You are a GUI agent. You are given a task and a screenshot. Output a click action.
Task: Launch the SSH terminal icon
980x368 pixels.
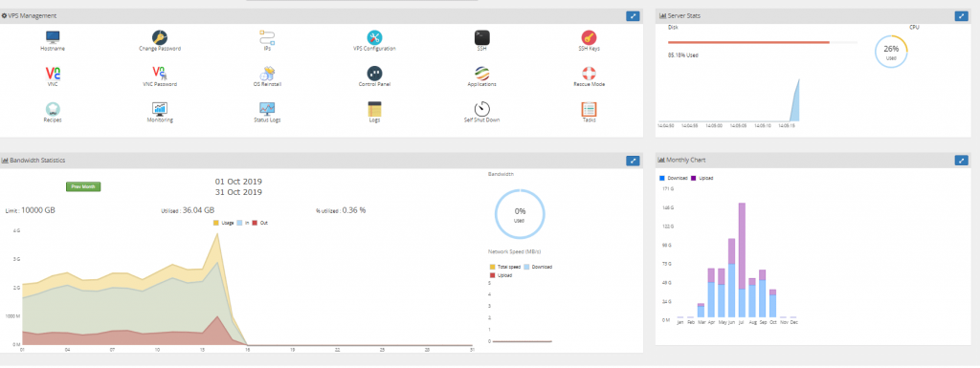coord(482,37)
